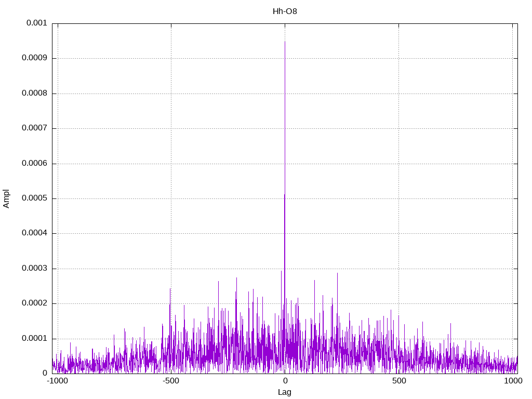
Task: Click the 0.0007 y-axis tick label
Action: (x=34, y=128)
